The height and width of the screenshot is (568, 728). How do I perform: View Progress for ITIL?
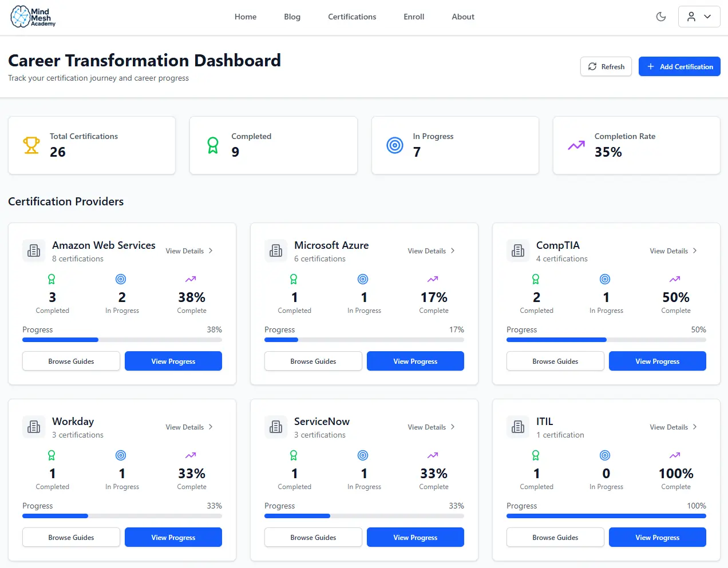(x=658, y=537)
